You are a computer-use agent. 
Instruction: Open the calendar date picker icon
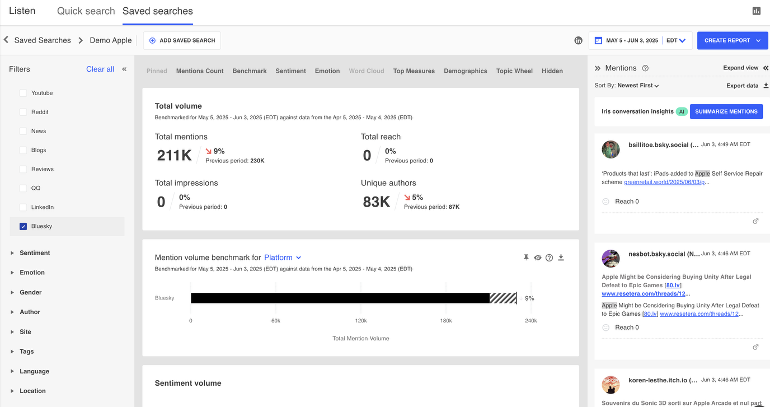coord(598,40)
